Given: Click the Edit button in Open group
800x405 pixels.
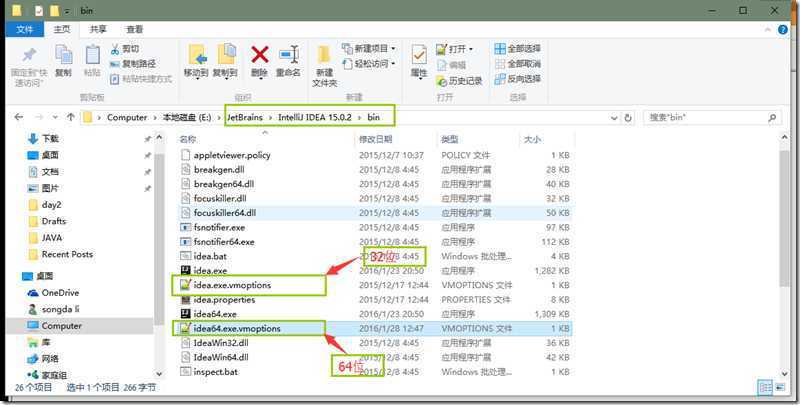Looking at the screenshot, I should click(x=451, y=65).
